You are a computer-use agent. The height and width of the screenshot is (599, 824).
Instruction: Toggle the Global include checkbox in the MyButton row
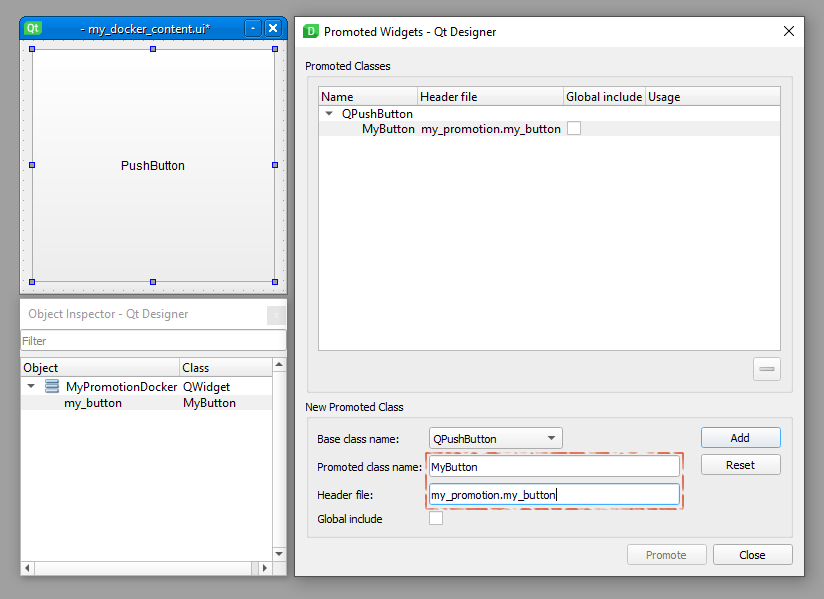(x=574, y=129)
